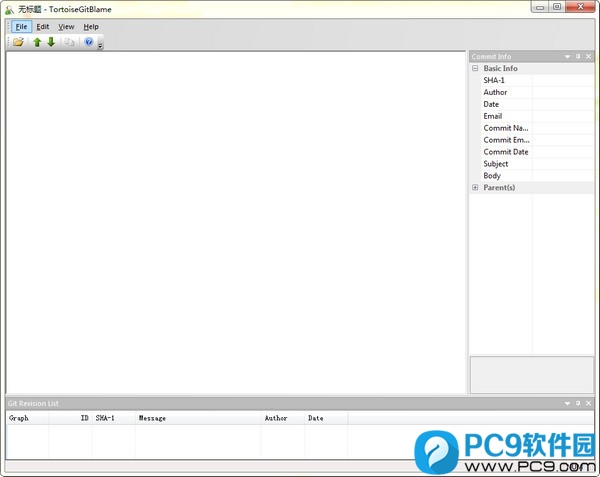Select the Email property row
600x477 pixels.
tap(537, 116)
